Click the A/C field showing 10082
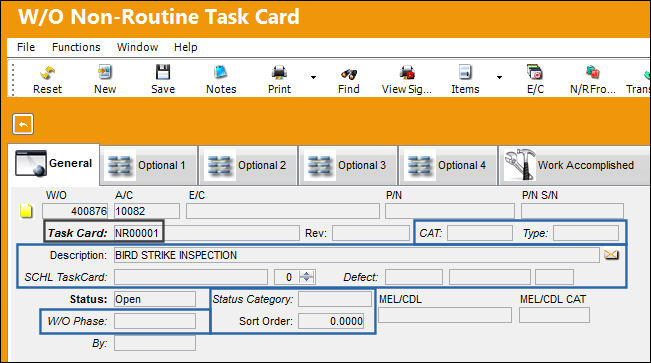This screenshot has width=651, height=363. [x=147, y=211]
